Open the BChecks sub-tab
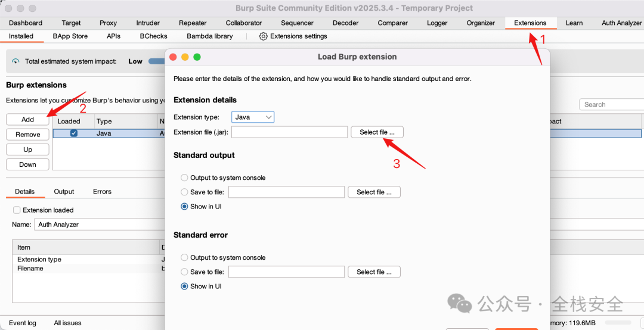The height and width of the screenshot is (330, 644). [x=154, y=36]
